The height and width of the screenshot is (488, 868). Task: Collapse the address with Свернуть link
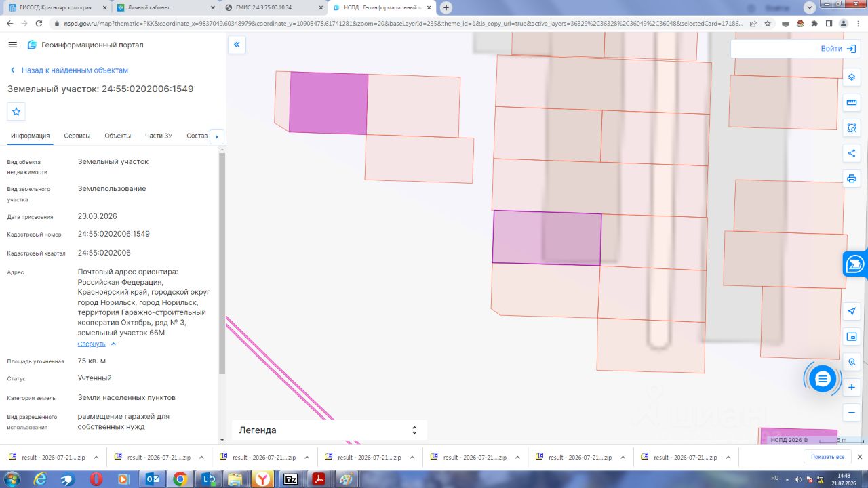coord(97,344)
